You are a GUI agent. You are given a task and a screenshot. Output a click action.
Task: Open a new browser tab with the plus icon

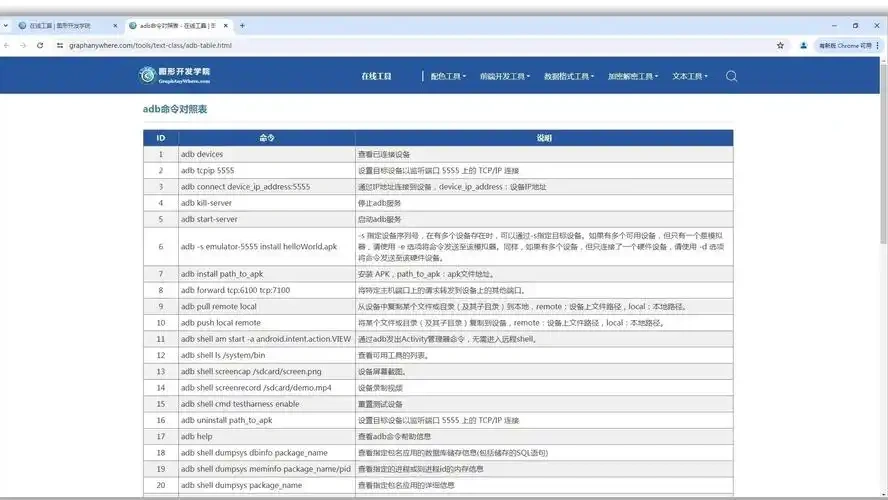[x=242, y=25]
